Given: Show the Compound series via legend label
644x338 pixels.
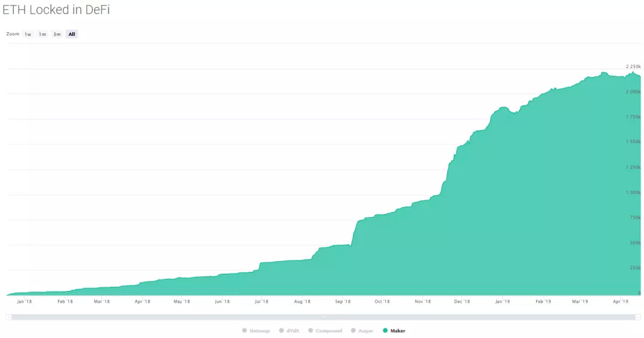Looking at the screenshot, I should [x=329, y=330].
